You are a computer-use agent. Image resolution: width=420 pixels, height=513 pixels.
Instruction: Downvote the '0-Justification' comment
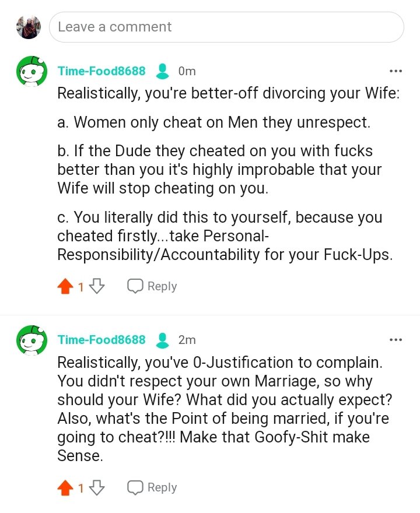(97, 487)
